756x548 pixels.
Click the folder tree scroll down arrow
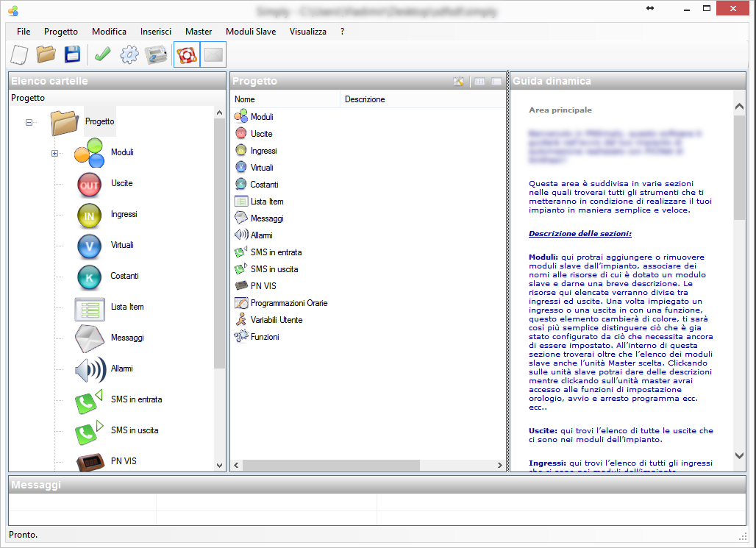coord(219,466)
